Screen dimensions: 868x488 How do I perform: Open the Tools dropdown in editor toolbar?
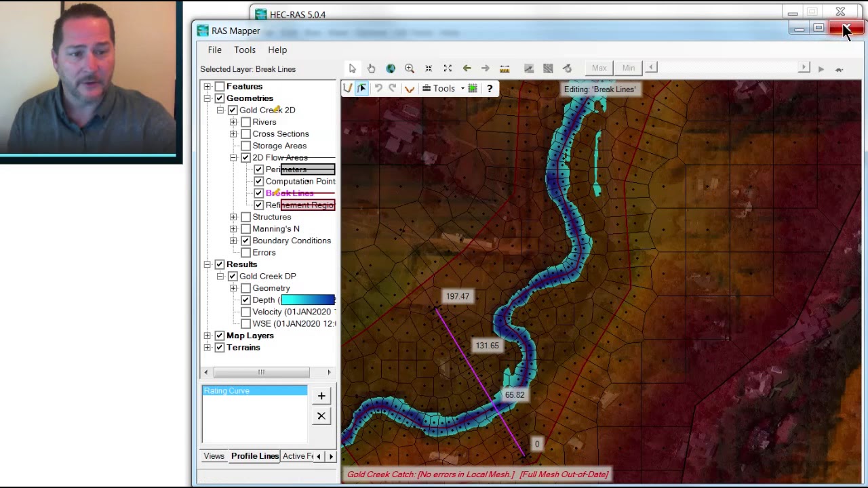(443, 88)
